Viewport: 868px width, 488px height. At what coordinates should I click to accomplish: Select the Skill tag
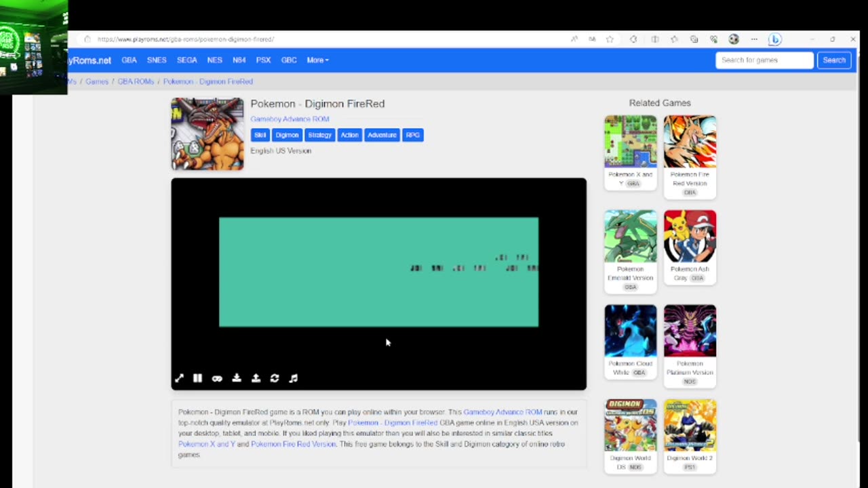tap(260, 135)
